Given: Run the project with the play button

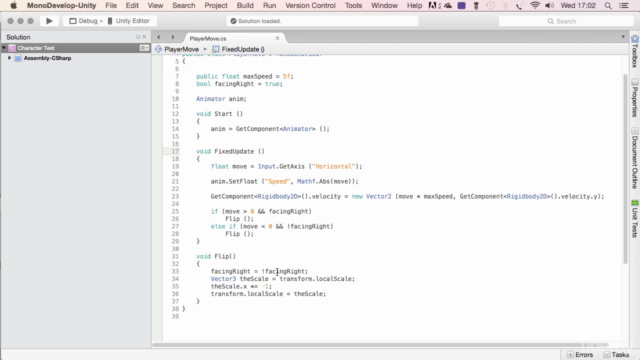Looking at the screenshot, I should click(x=49, y=21).
